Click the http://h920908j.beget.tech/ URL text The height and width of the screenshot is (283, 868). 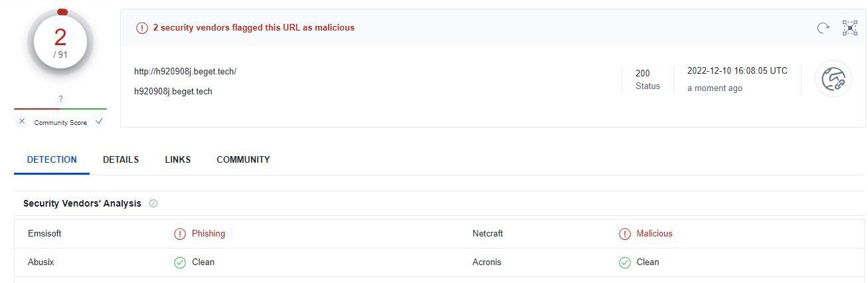coord(185,72)
